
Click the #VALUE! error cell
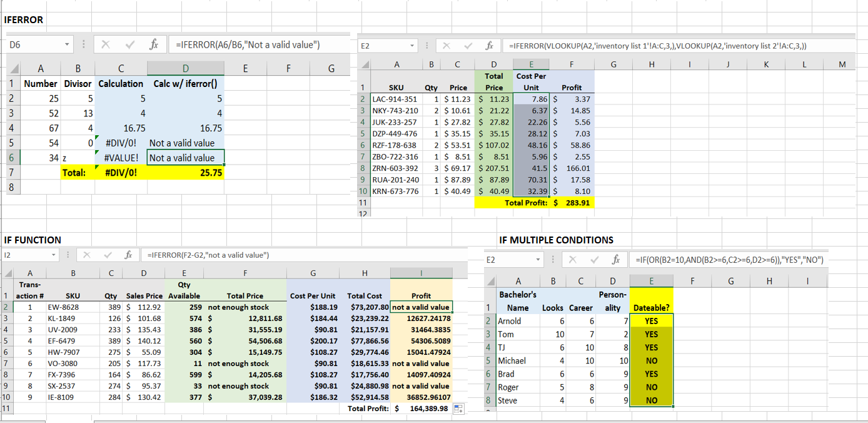pyautogui.click(x=121, y=158)
